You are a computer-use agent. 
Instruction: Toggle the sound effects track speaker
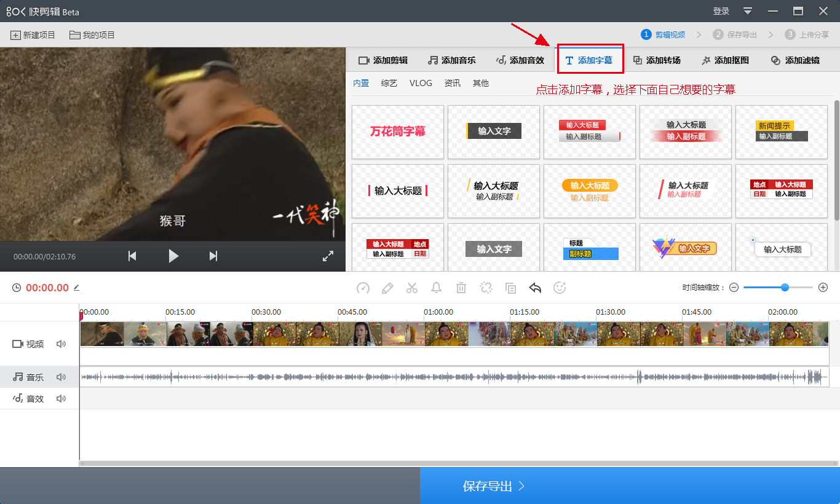61,399
